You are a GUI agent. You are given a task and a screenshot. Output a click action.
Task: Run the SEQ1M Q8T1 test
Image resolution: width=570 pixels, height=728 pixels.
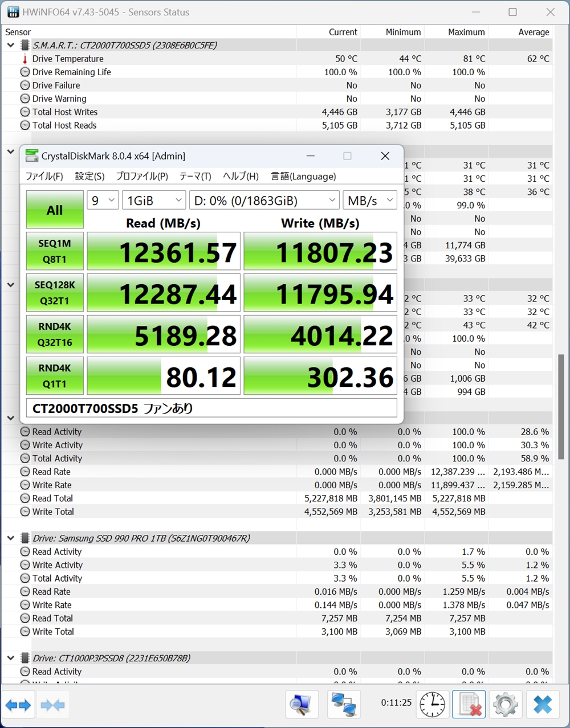(55, 251)
